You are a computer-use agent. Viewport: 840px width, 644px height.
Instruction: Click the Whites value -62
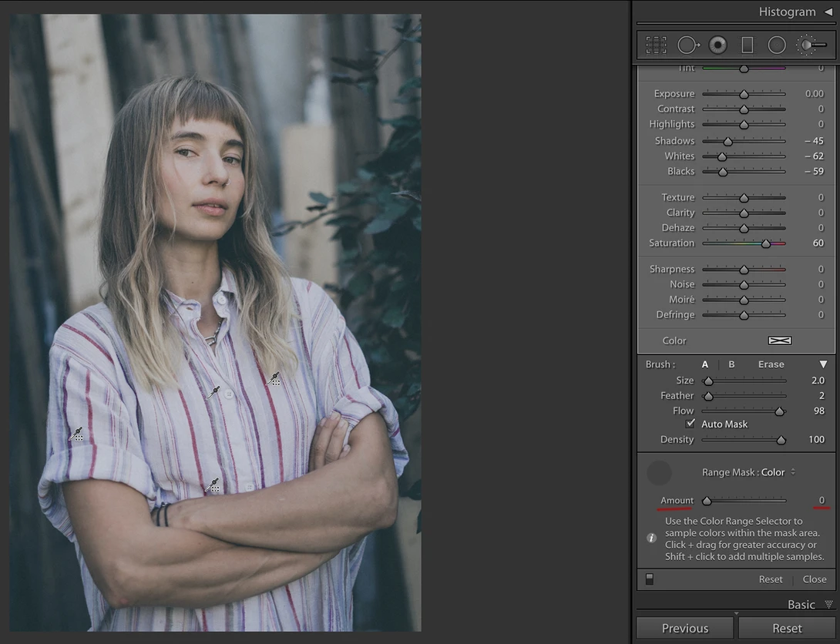click(815, 156)
